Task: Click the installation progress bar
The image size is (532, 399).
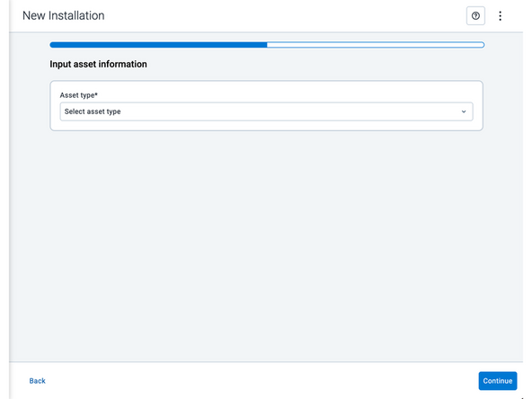Action: pos(267,45)
